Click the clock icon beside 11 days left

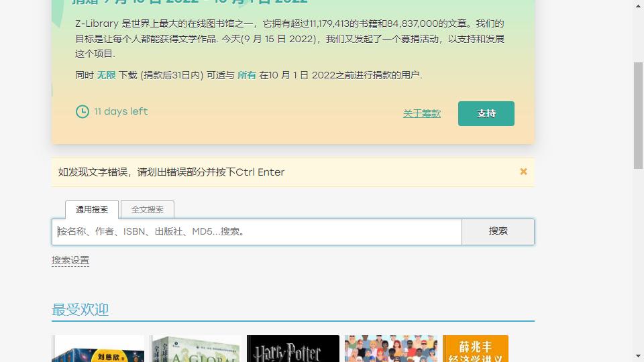click(x=82, y=112)
